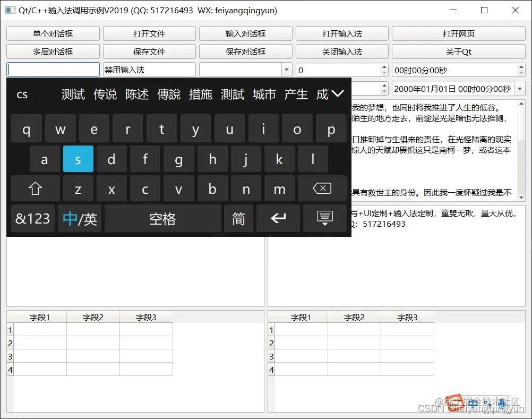This screenshot has width=532, height=419.
Task: Switch to &123 symbol keyboard
Action: (33, 218)
